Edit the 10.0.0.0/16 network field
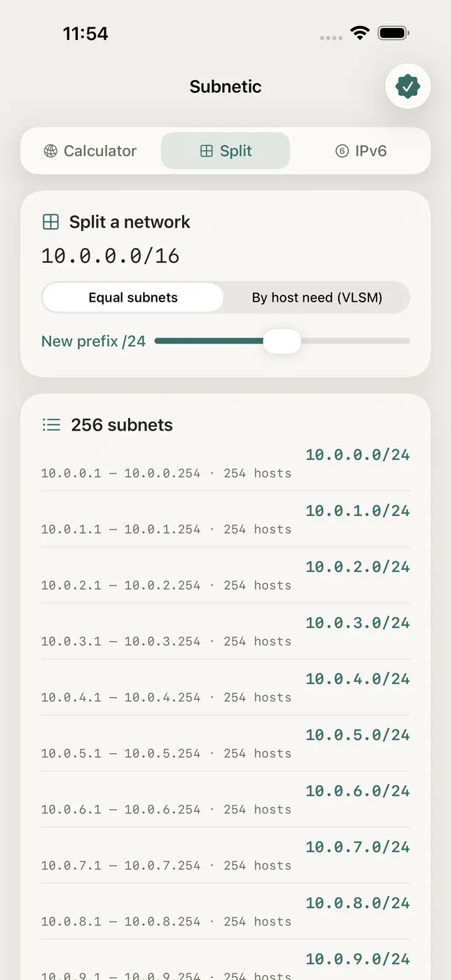The image size is (451, 980). (111, 255)
